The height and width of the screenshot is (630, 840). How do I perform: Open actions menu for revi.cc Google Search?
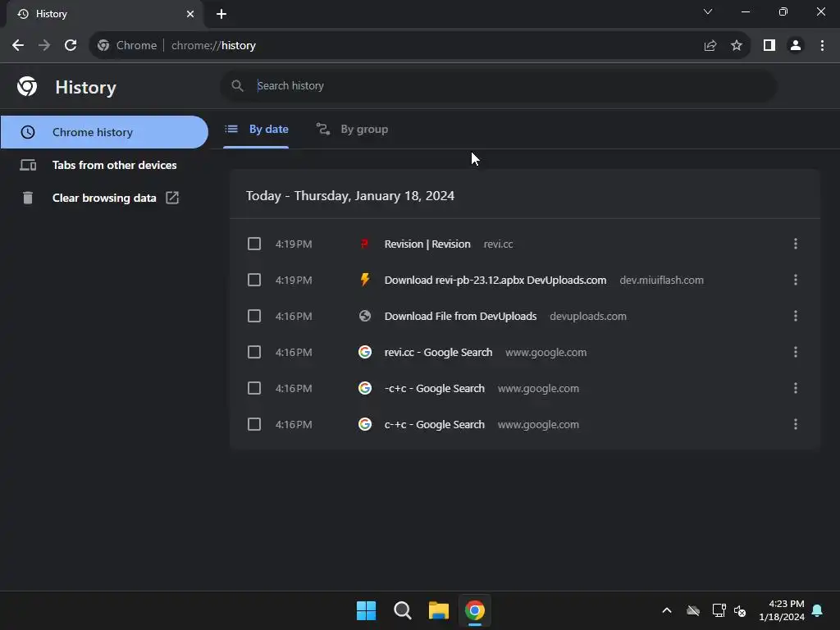tap(796, 352)
